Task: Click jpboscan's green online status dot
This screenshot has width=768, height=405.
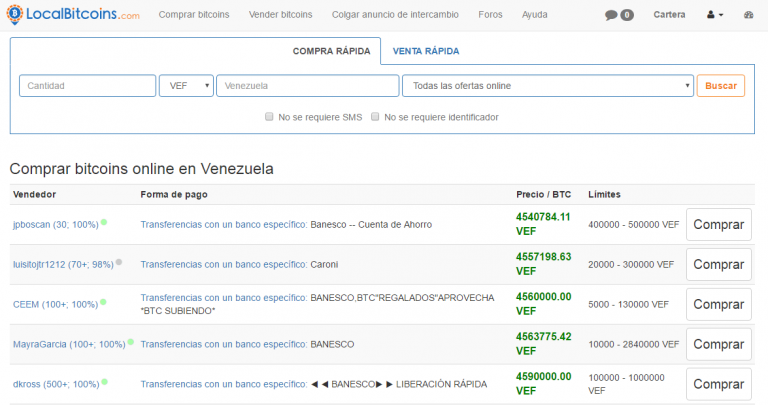Action: tap(104, 222)
